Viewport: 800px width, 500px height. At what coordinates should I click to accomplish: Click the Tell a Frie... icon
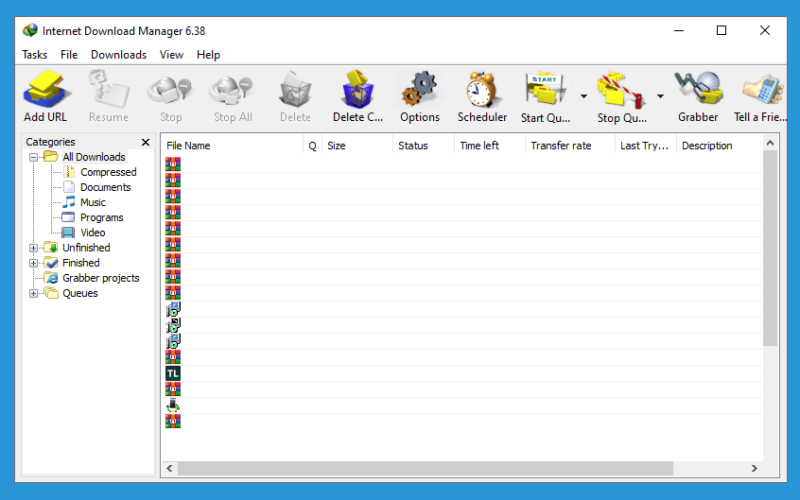click(x=762, y=90)
